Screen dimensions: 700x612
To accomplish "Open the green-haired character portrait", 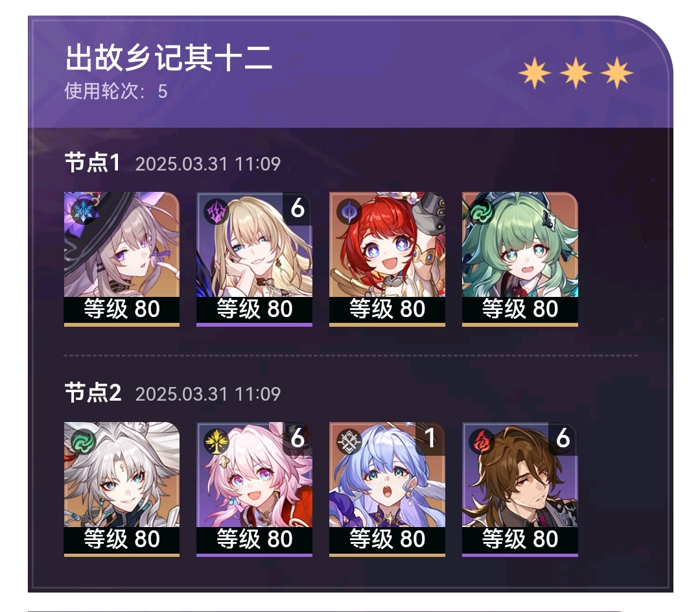I will point(520,259).
